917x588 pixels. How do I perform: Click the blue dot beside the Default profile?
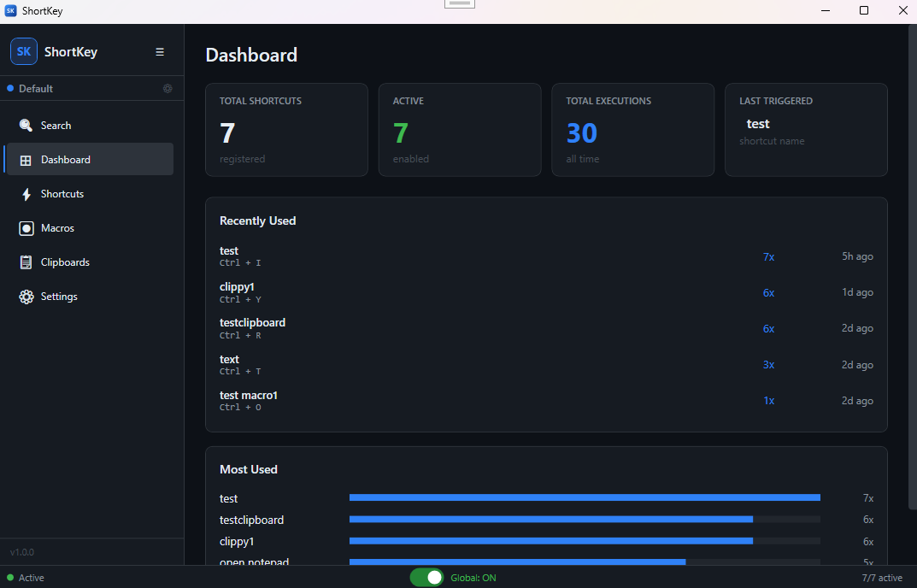tap(10, 88)
